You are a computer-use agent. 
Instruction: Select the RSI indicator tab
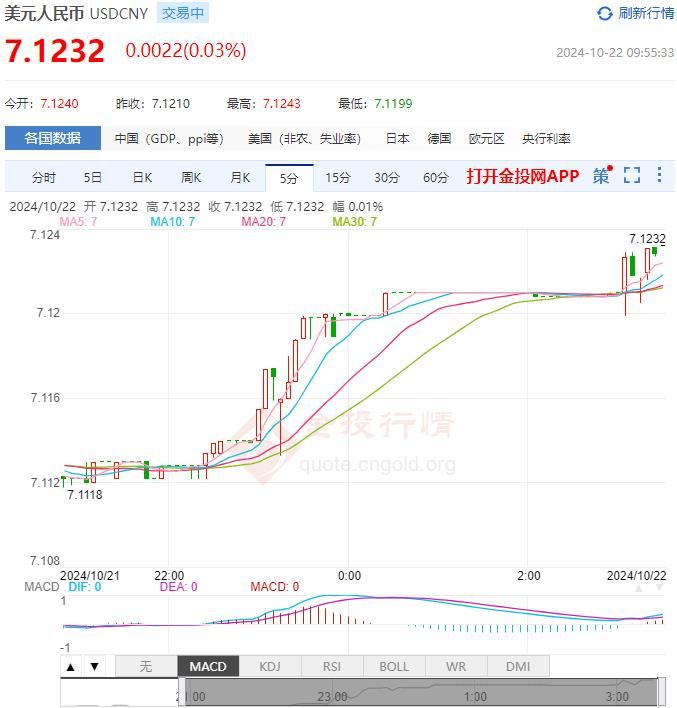click(x=332, y=666)
